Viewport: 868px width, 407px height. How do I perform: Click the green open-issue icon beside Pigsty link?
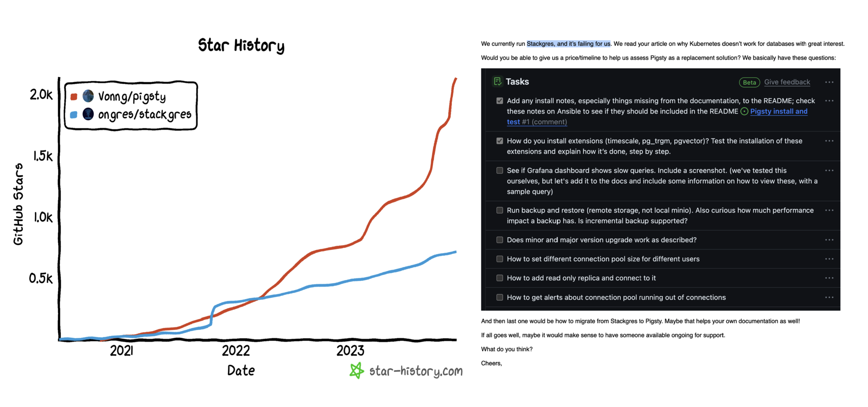pyautogui.click(x=744, y=111)
